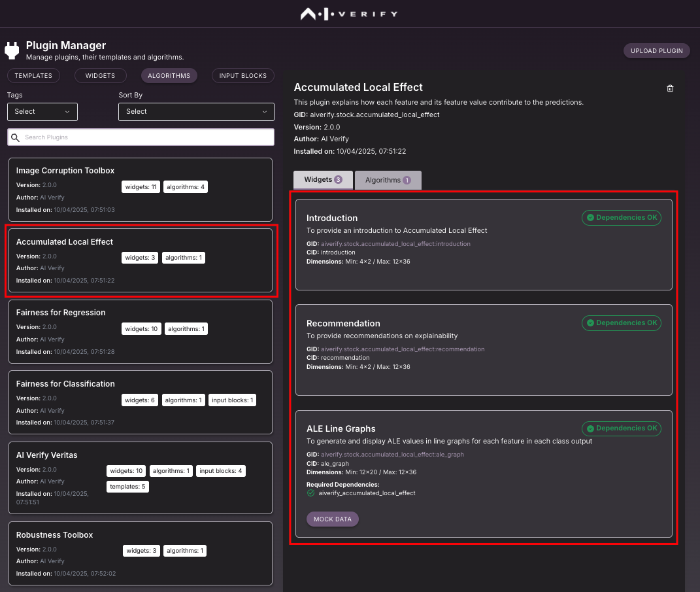Filter by INPUT BLOCKS

coord(243,75)
